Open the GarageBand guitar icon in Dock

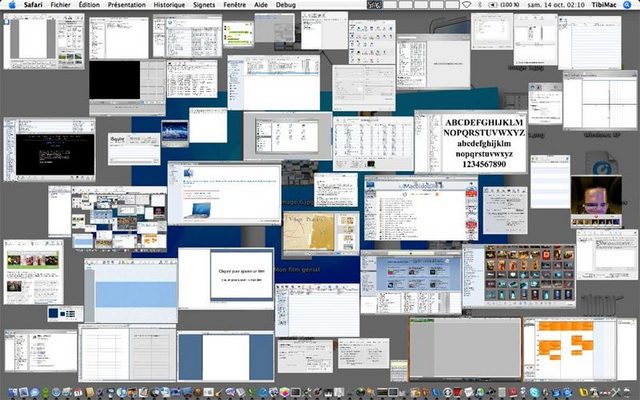219,393
